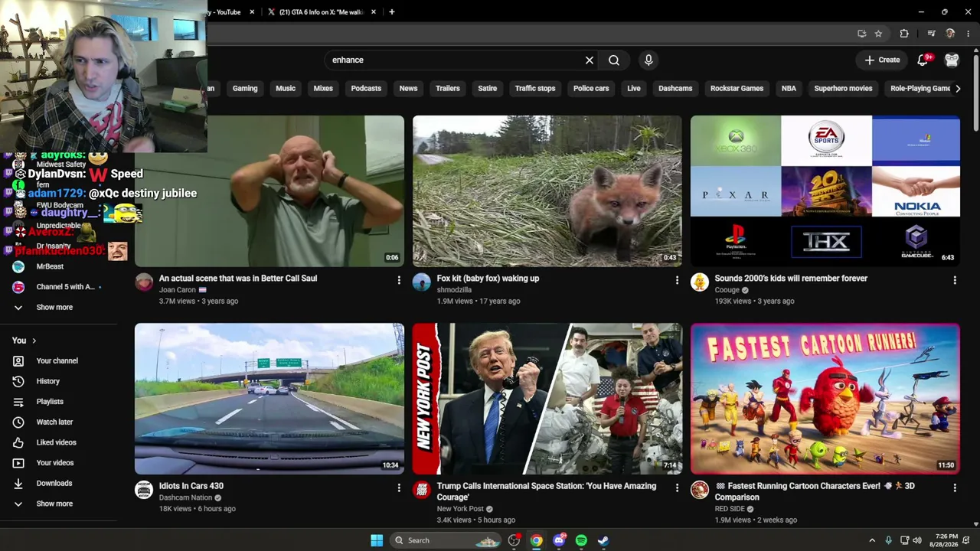
Task: Open options for the Better Call Saul video
Action: click(x=399, y=281)
